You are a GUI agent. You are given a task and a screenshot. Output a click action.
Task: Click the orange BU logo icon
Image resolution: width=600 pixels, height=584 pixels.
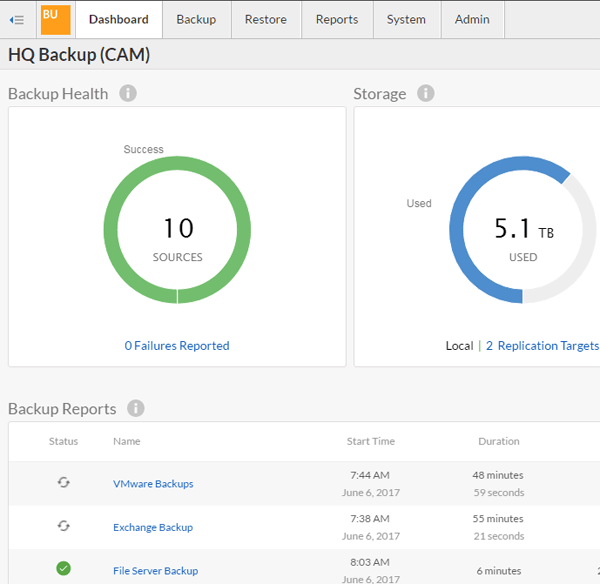(x=55, y=20)
